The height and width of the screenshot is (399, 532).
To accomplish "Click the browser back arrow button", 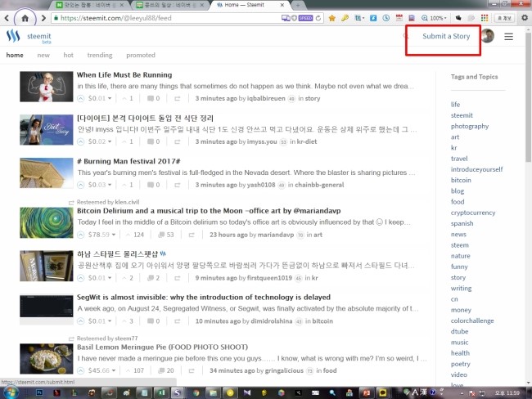I will 26,17.
